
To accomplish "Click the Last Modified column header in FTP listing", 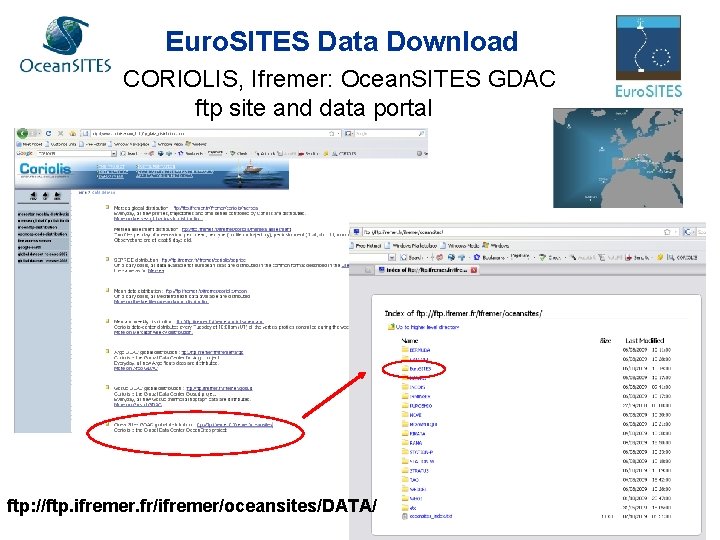I will pos(645,340).
